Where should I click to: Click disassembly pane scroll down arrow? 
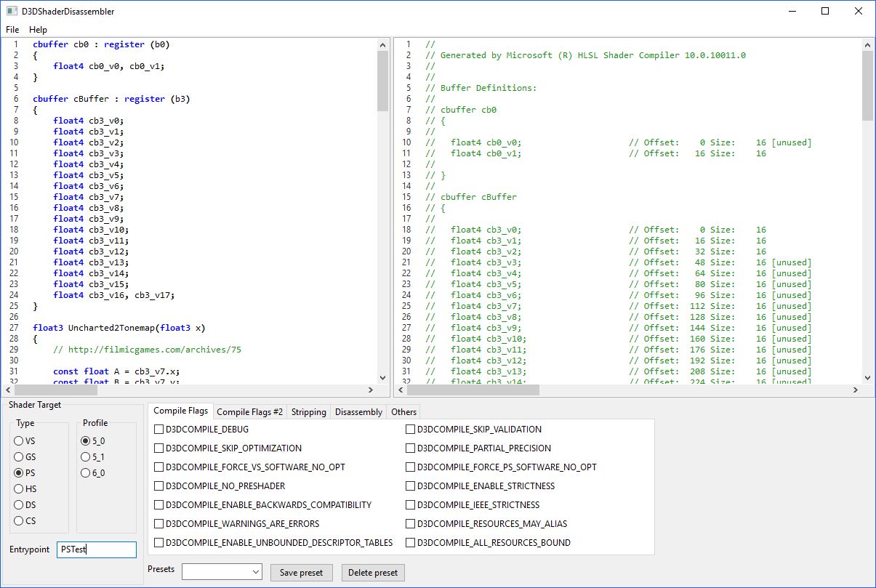867,378
